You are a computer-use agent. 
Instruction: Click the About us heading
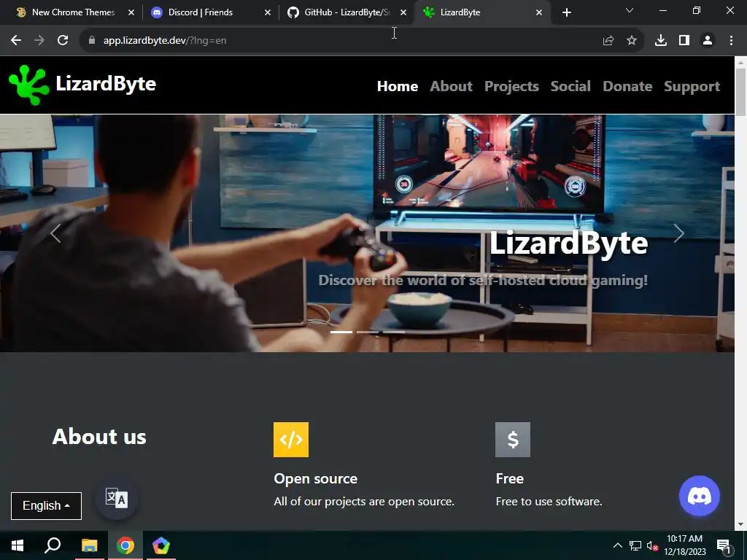click(x=99, y=437)
